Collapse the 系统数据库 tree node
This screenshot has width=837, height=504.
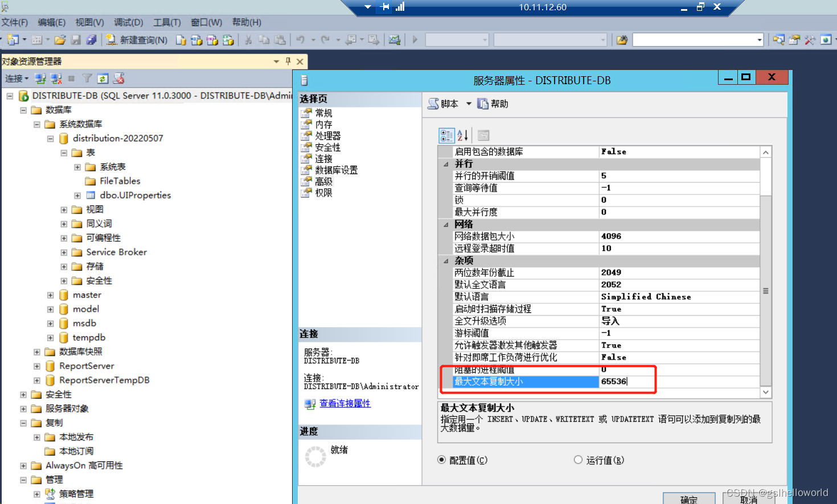pyautogui.click(x=37, y=124)
